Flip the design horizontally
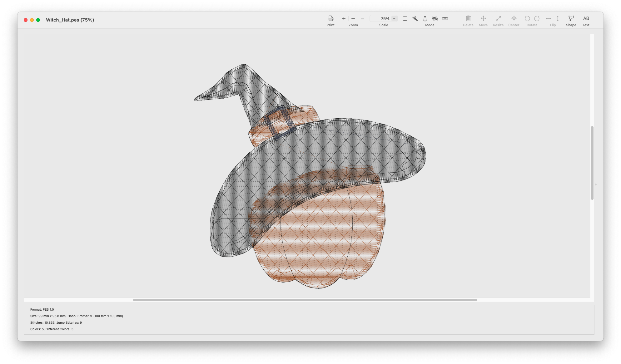Screen dimensions: 621x364 [x=548, y=19]
